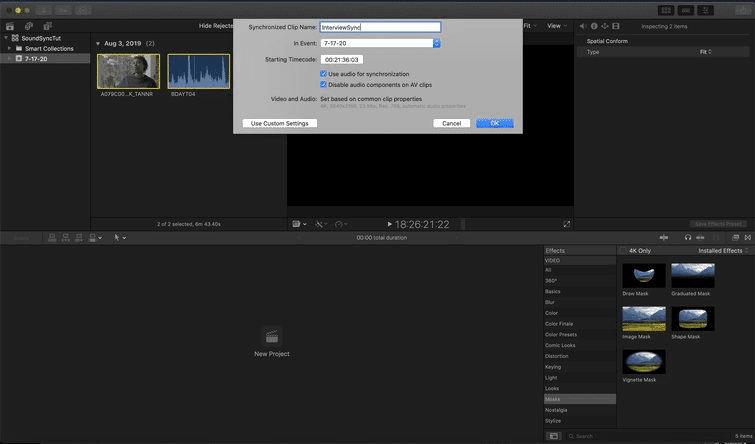Screen dimensions: 755x444
Task: Show the Transitions browser icon
Action: pyautogui.click(x=748, y=237)
